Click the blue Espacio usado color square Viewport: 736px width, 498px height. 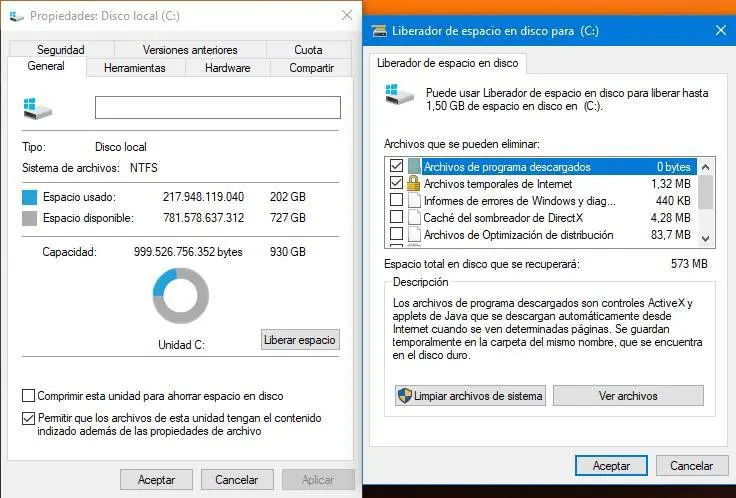coord(29,197)
